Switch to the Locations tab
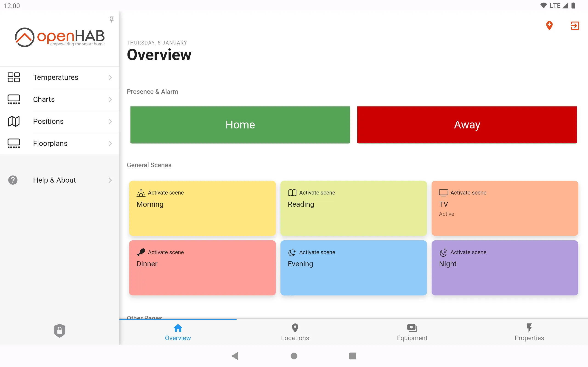Viewport: 588px width, 367px height. [295, 332]
